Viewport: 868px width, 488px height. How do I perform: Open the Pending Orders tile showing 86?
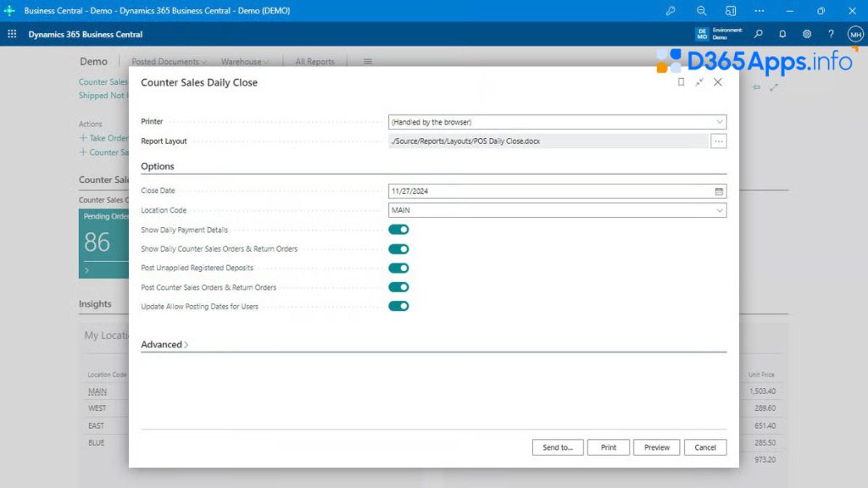pyautogui.click(x=104, y=243)
